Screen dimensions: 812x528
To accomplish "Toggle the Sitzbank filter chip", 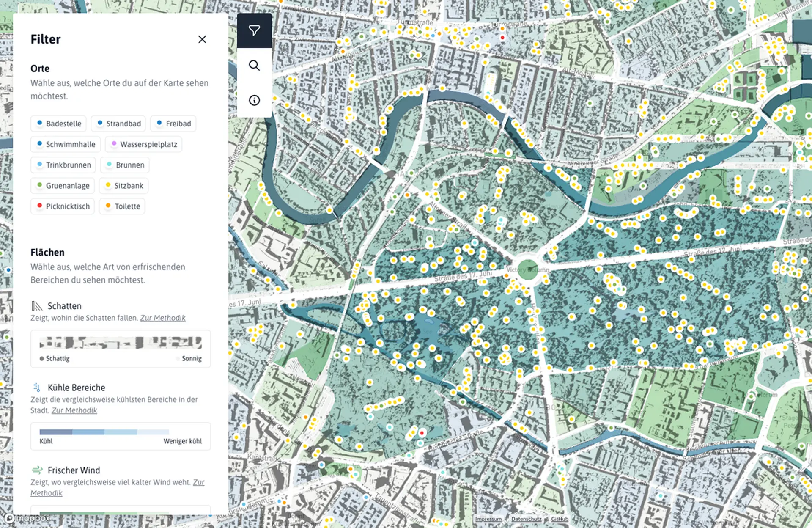I will (123, 186).
